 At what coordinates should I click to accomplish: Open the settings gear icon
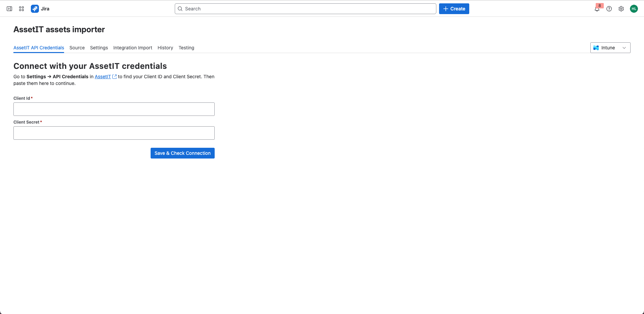point(621,9)
